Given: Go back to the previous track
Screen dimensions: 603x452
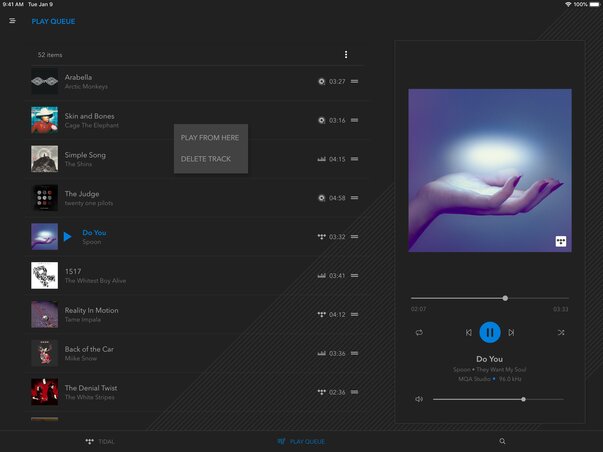Looking at the screenshot, I should pos(468,332).
